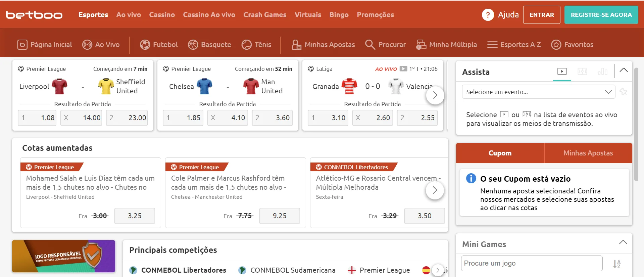Select Man United win odds 3.60
This screenshot has height=277, width=644.
click(272, 118)
